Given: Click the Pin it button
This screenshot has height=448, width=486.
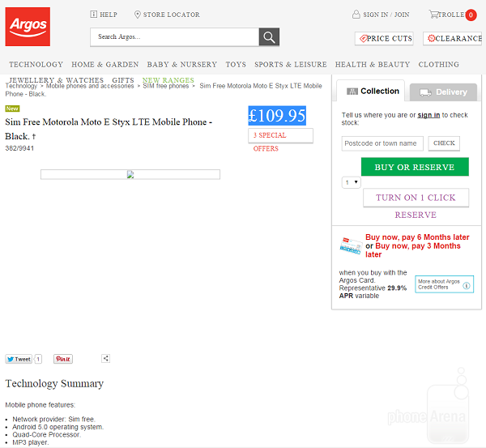Looking at the screenshot, I should point(63,359).
